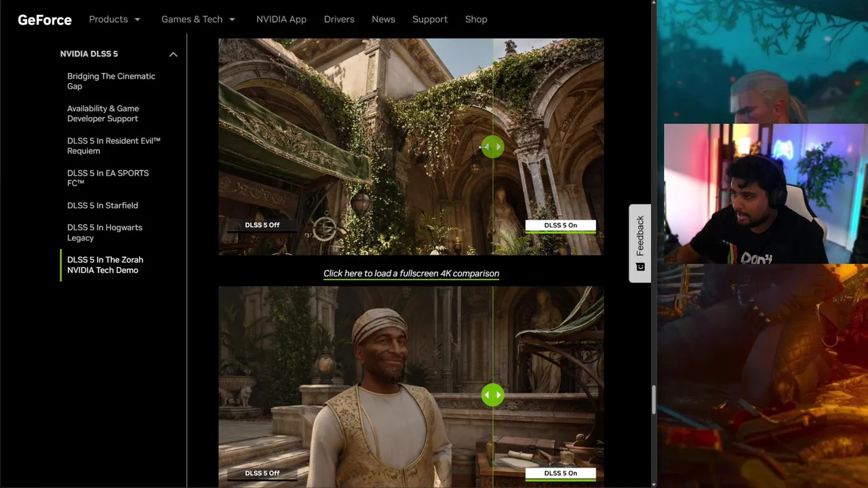
Task: Select DLSS 5 In The Zorah Tech Demo
Action: click(x=105, y=265)
